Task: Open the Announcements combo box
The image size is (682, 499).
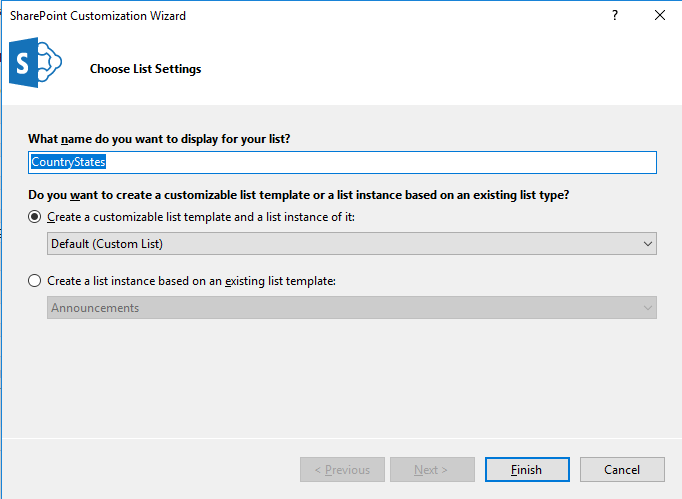Action: (x=340, y=308)
